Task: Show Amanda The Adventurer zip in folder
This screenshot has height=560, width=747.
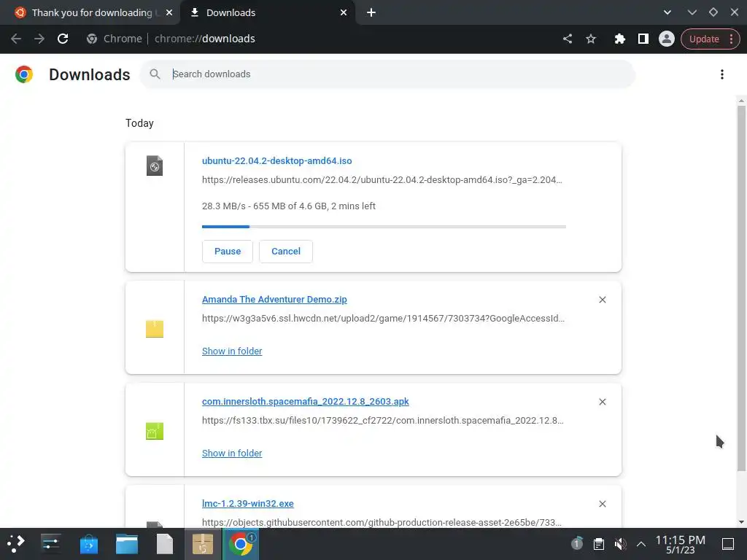Action: point(232,351)
